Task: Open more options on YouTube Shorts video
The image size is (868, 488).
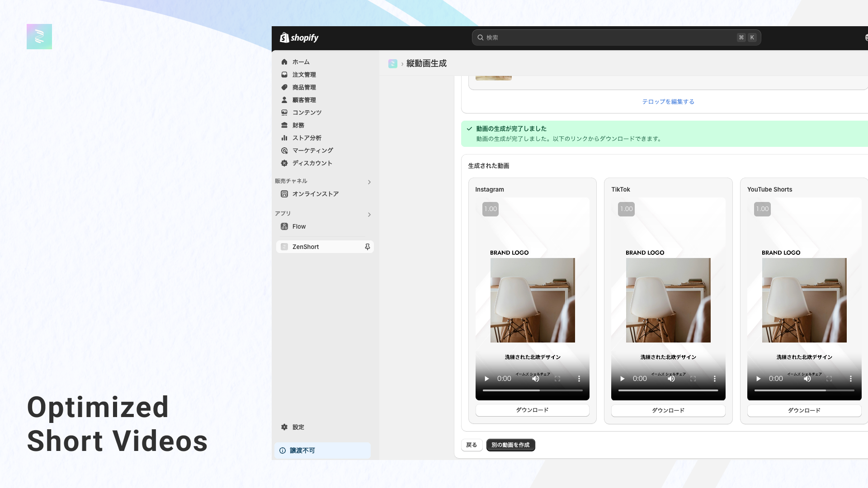Action: (851, 379)
